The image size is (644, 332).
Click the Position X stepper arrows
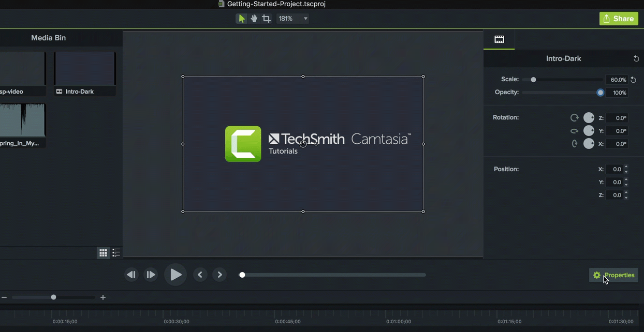click(626, 169)
